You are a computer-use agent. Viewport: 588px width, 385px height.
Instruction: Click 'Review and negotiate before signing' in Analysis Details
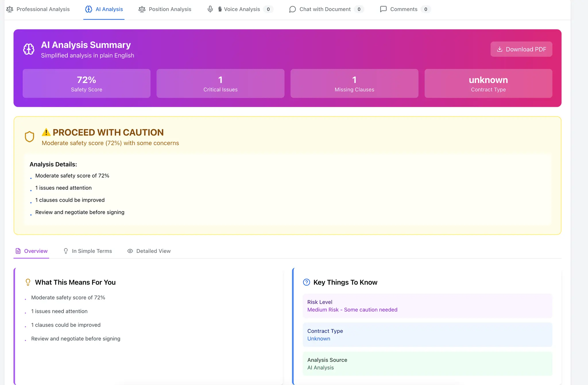tap(80, 212)
